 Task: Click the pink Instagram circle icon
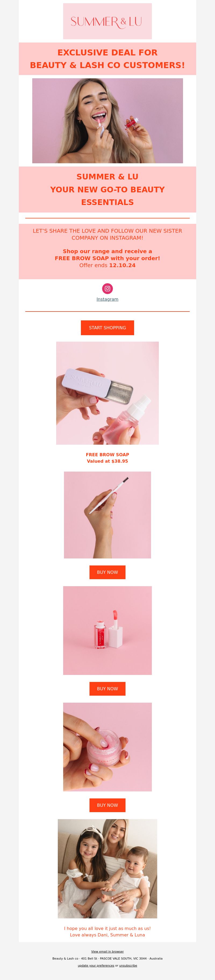coord(107,288)
